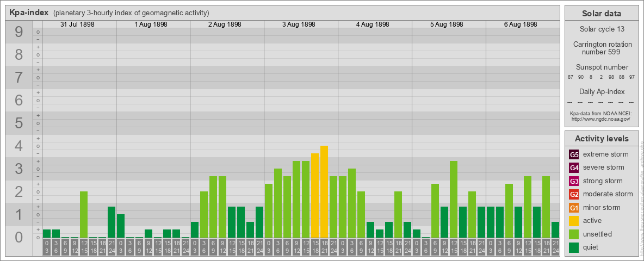Click the 21-24 time label under 6 Aug

[x=555, y=247]
